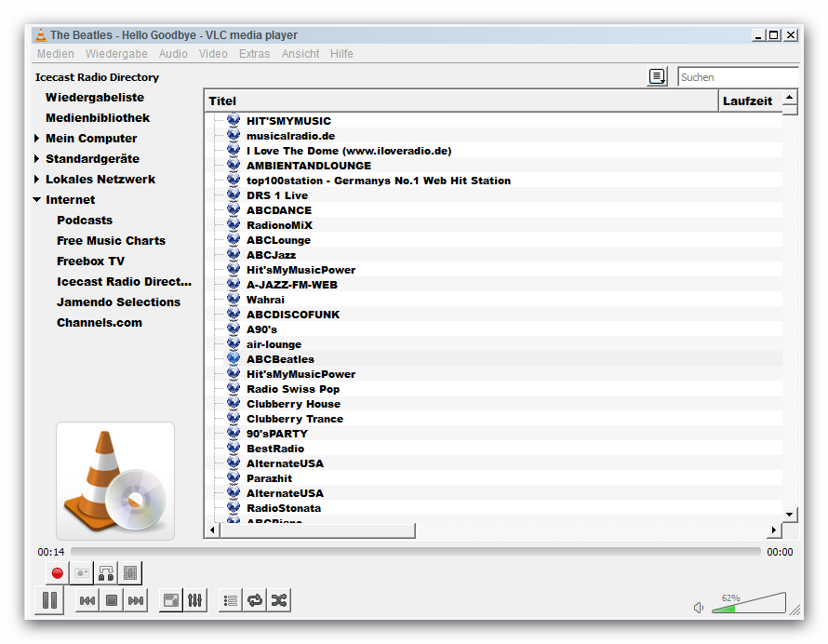Select Medienbibliothek in the sidebar

point(98,118)
